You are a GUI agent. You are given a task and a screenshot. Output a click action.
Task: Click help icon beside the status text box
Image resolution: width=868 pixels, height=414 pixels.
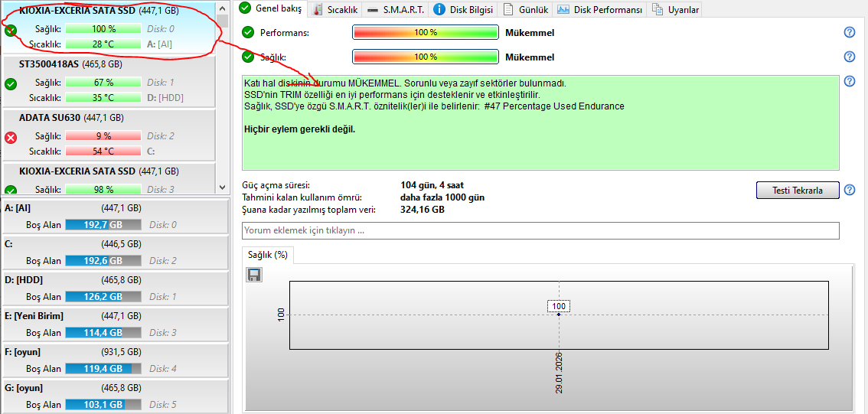849,82
